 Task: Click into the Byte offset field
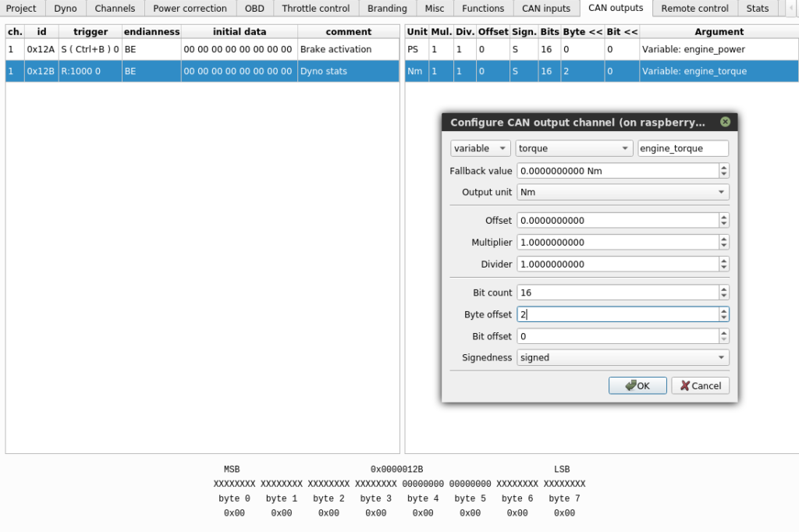[x=618, y=314]
